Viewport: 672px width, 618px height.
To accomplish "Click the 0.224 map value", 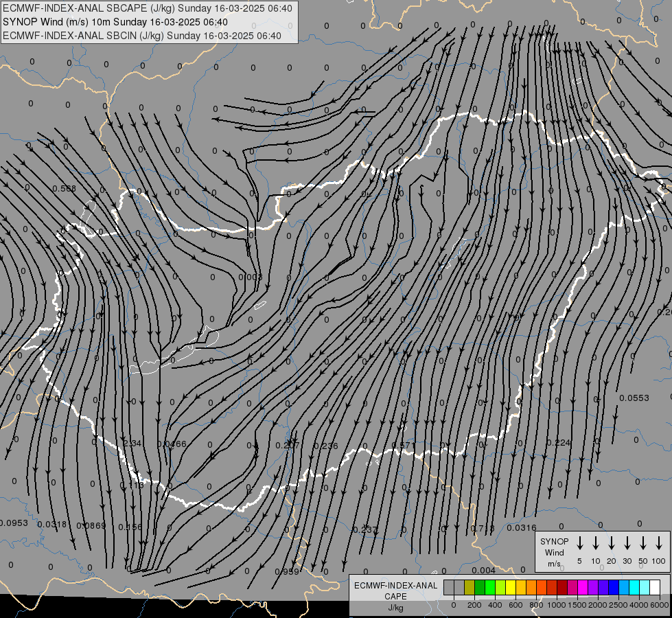I will point(559,443).
